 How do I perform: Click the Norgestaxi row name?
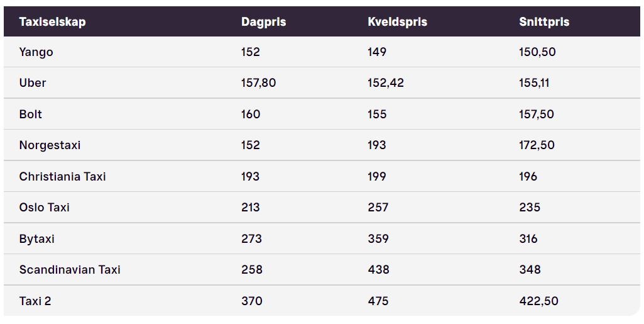[x=50, y=145]
